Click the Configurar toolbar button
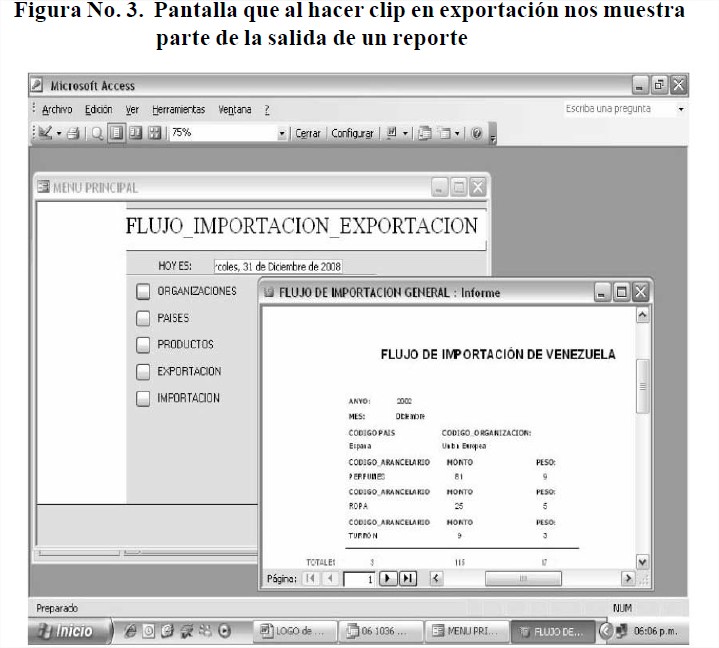Image resolution: width=719 pixels, height=648 pixels. (x=352, y=133)
